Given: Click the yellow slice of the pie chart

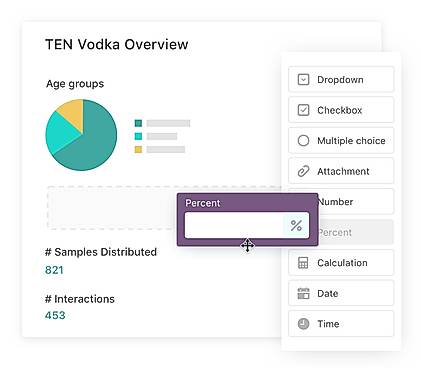Looking at the screenshot, I should click(x=73, y=113).
